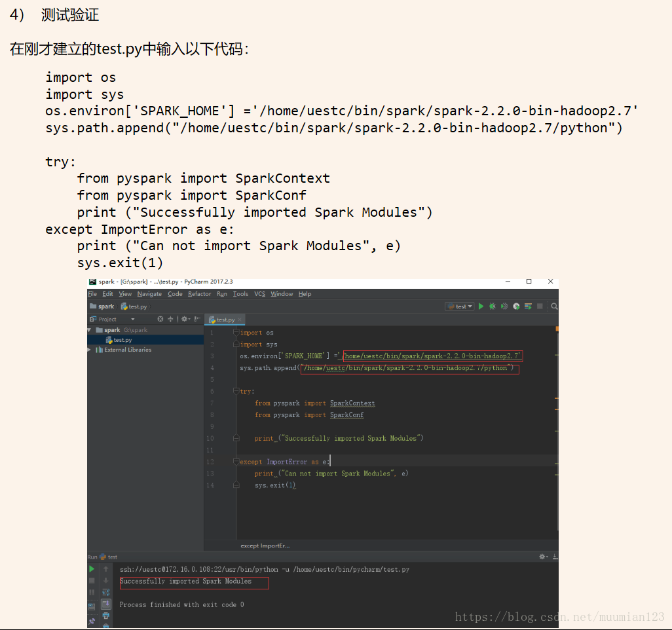Click the green Run button in the main toolbar
This screenshot has height=630, width=672.
tap(481, 306)
